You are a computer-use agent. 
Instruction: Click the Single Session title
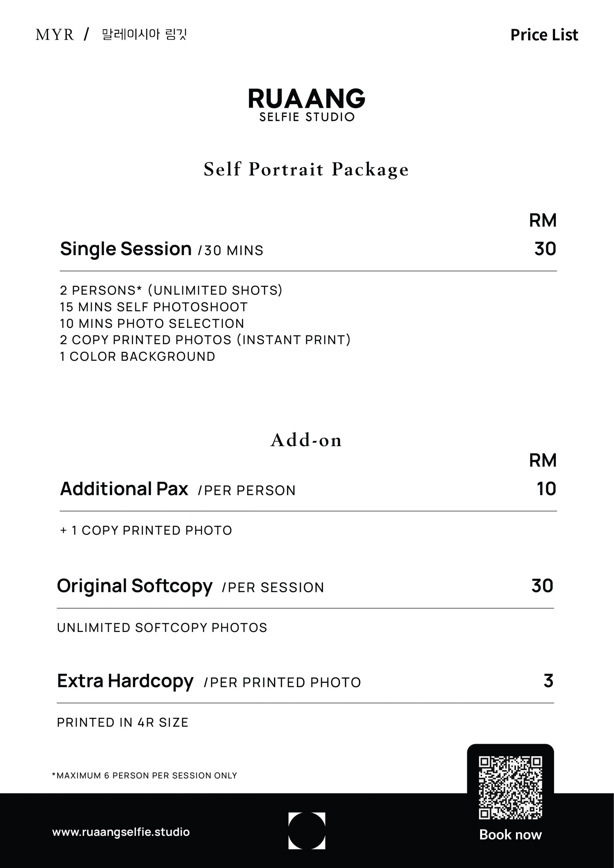pos(125,249)
